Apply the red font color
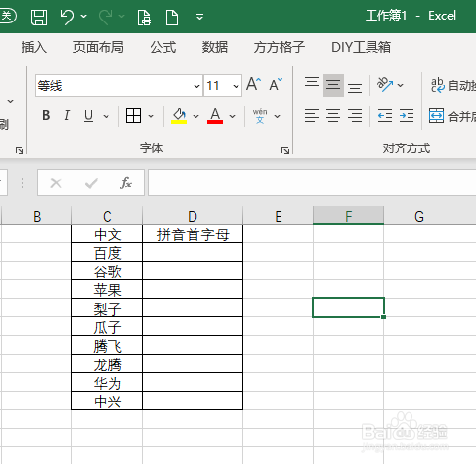 (215, 116)
